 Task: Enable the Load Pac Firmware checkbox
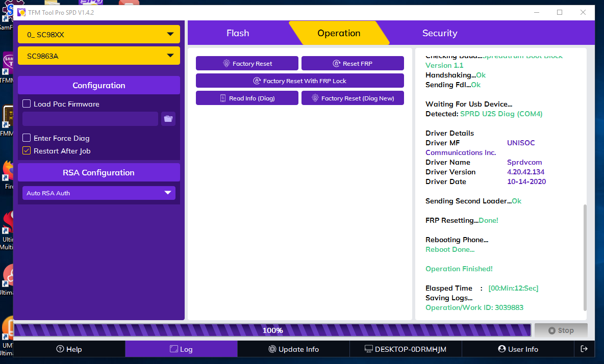27,104
